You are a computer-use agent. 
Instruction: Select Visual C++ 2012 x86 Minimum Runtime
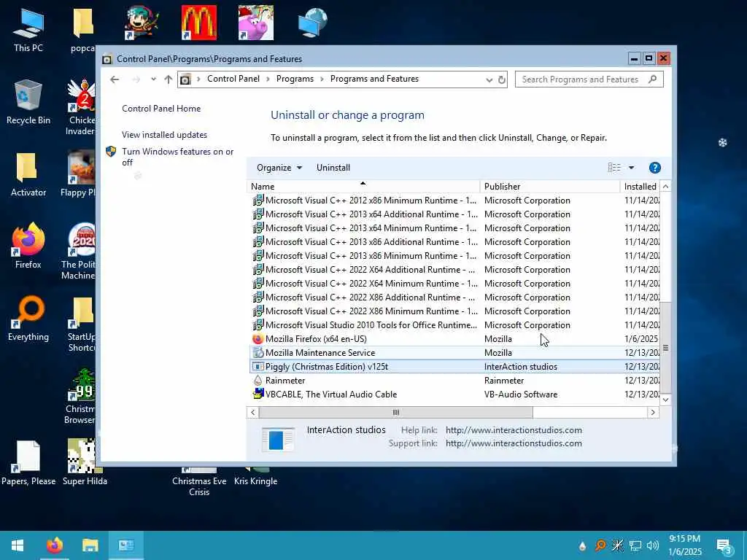point(455,201)
